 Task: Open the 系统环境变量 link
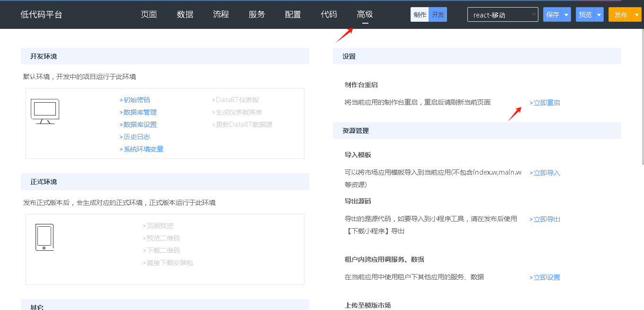tap(142, 149)
